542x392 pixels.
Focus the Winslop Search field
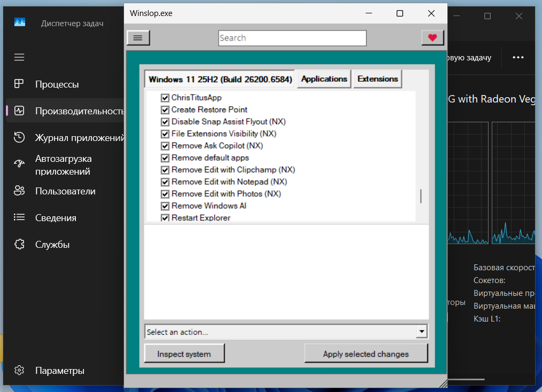coord(293,38)
